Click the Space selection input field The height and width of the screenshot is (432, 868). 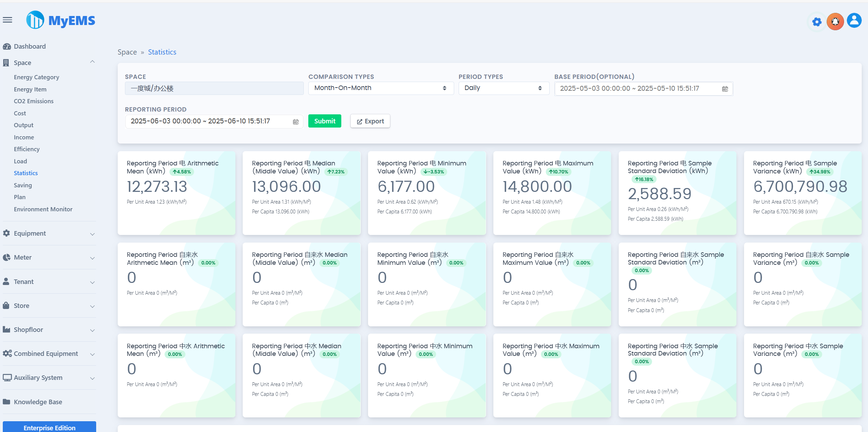214,89
